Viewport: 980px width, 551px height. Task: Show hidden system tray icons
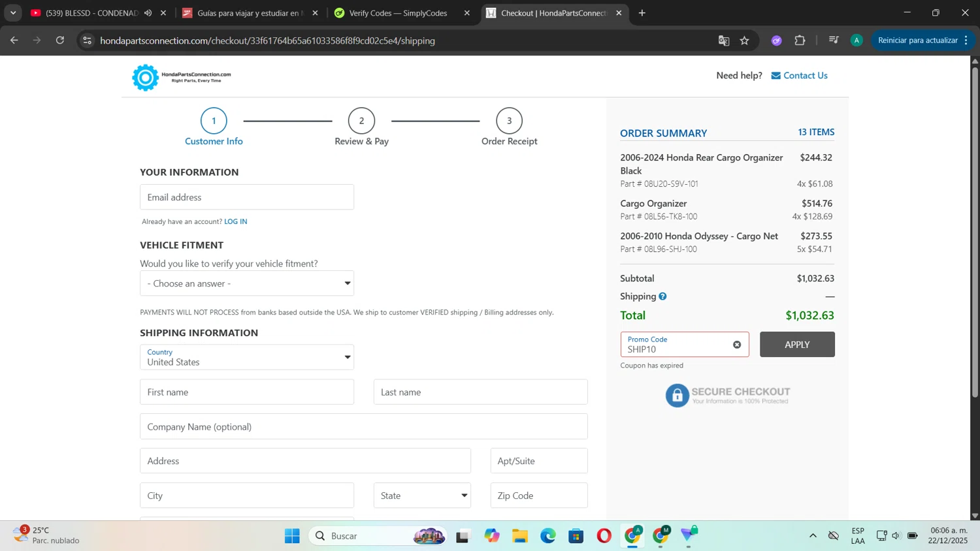coord(813,536)
